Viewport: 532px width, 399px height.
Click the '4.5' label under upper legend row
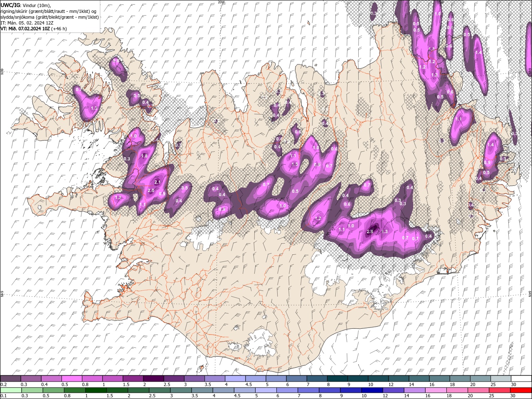tap(248, 384)
